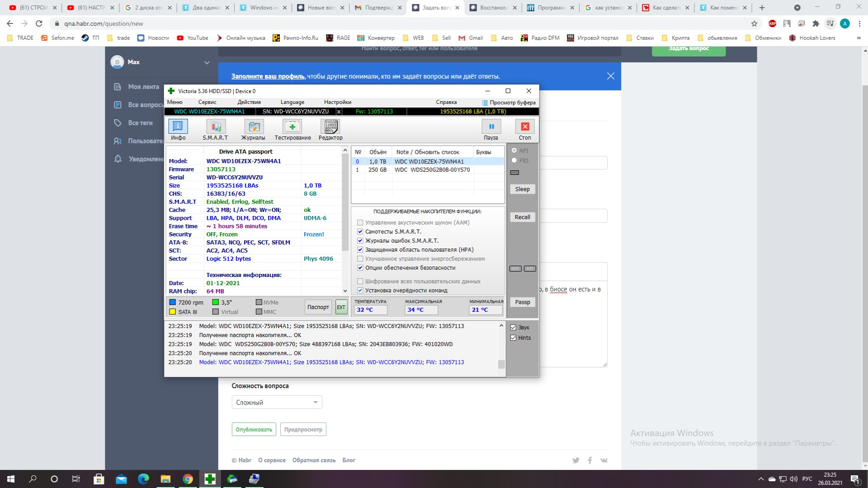
Task: Open Моя лента in Habr sidebar
Action: 143,87
